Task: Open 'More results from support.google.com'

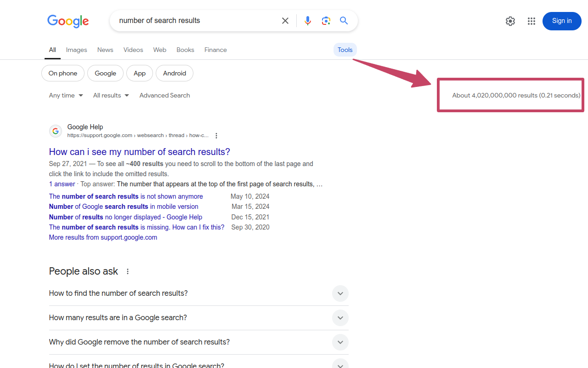Action: 103,237
